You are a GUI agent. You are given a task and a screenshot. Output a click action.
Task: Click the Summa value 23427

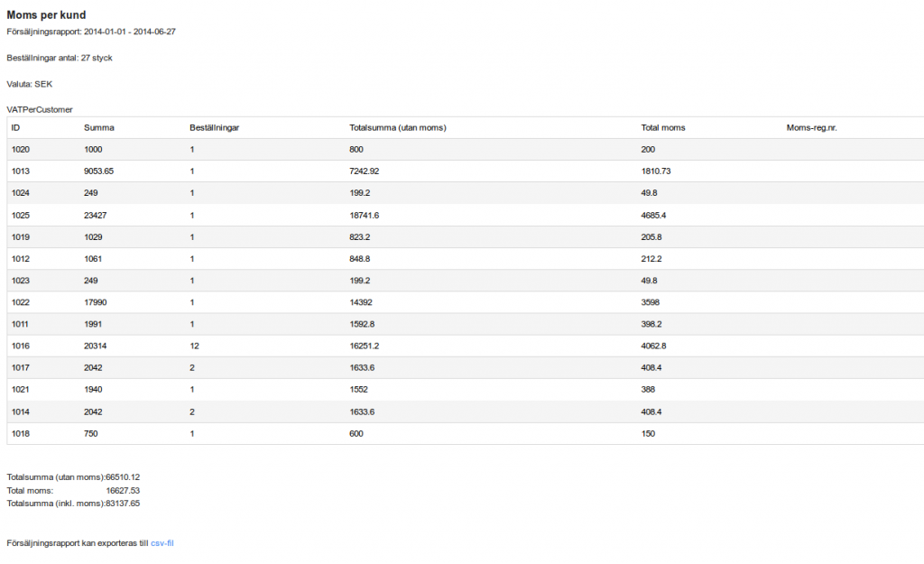coord(96,216)
